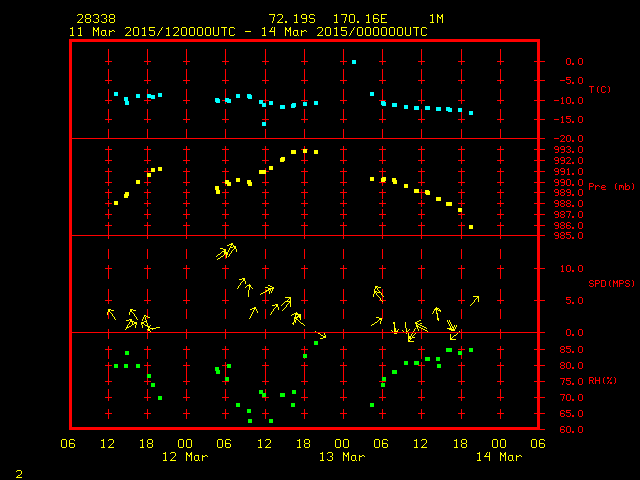Click the 986.0 pressure tick value
This screenshot has width=640, height=480.
tap(568, 225)
